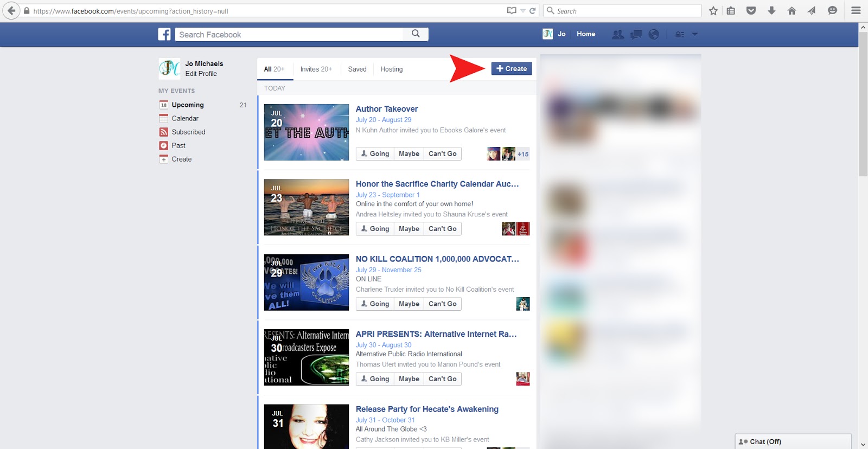Go back with the browser back arrow
The height and width of the screenshot is (449, 868).
11,10
